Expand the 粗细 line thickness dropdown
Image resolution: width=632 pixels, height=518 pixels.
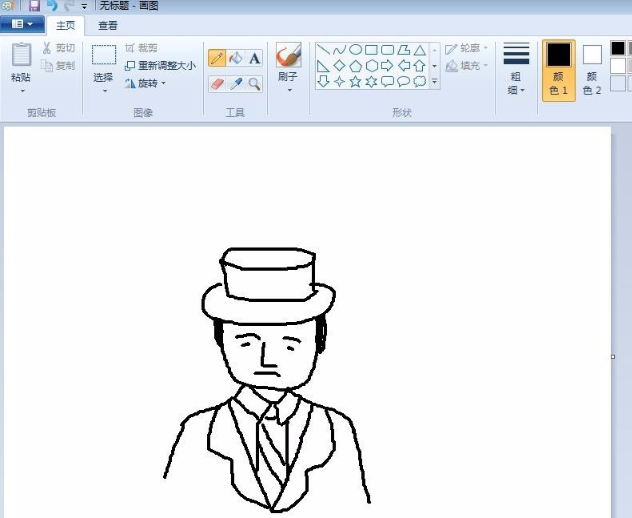[516, 70]
